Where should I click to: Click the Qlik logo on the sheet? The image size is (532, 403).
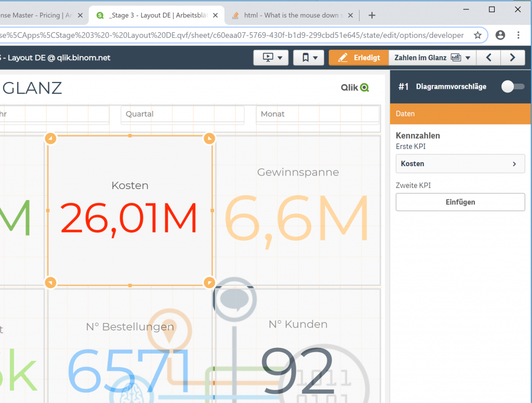354,87
